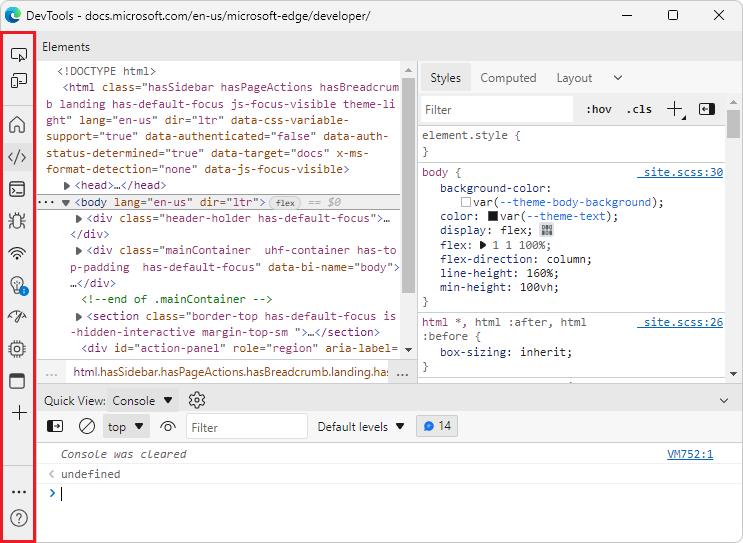Open the Sources bug icon

pos(18,221)
